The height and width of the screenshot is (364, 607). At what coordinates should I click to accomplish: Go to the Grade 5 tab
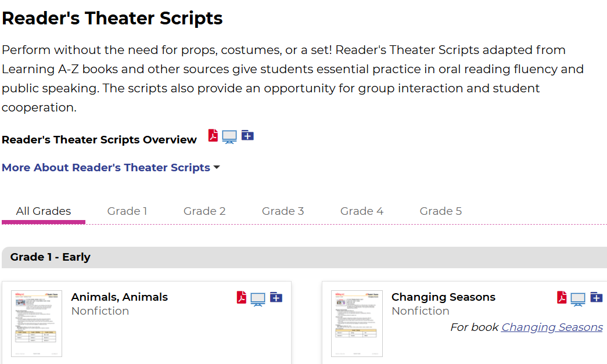(441, 211)
